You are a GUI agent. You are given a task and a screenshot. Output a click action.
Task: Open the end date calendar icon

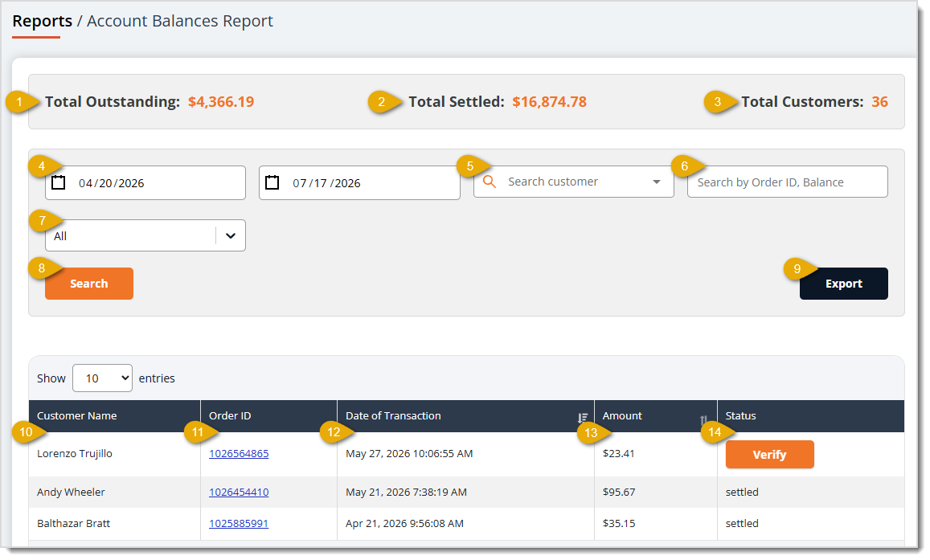272,182
